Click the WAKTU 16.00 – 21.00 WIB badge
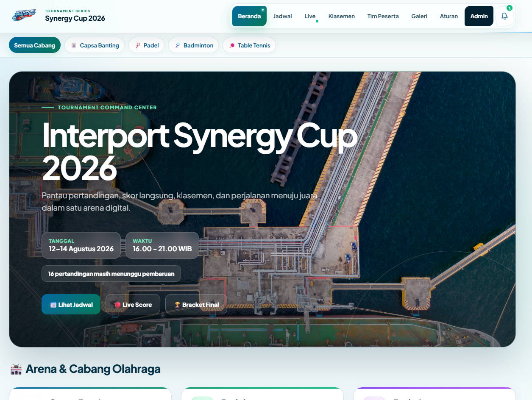Screen dimensions: 532x400 tap(162, 245)
